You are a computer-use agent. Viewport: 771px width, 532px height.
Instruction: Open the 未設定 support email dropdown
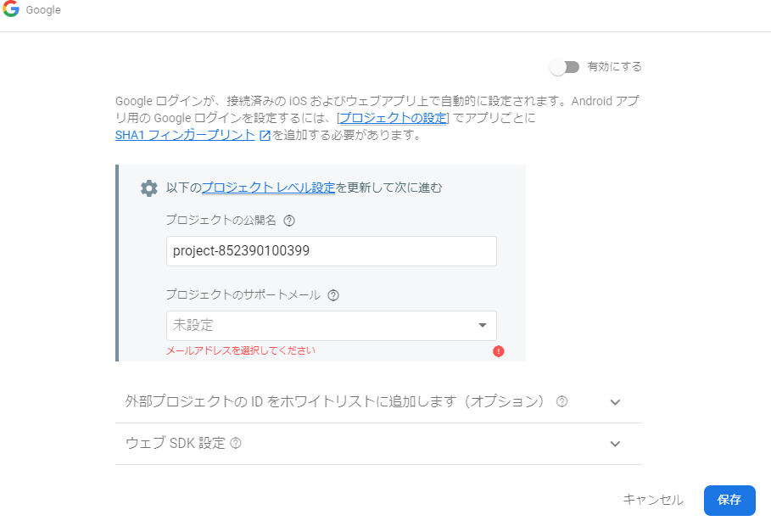[332, 326]
